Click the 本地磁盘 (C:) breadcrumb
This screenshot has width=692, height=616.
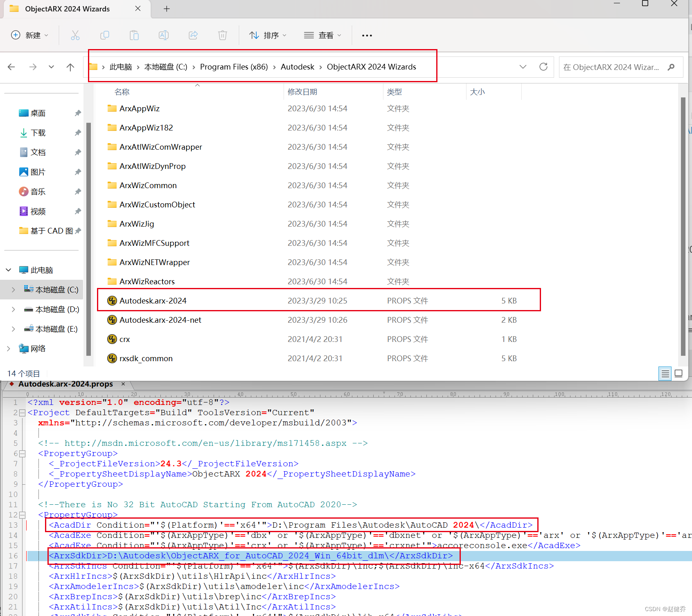pos(166,67)
